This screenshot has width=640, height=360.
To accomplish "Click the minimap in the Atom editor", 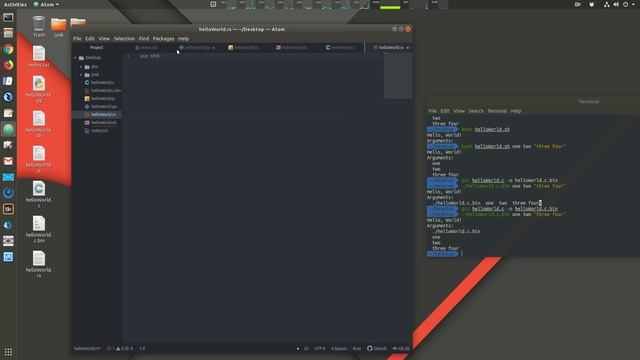I will pyautogui.click(x=398, y=76).
